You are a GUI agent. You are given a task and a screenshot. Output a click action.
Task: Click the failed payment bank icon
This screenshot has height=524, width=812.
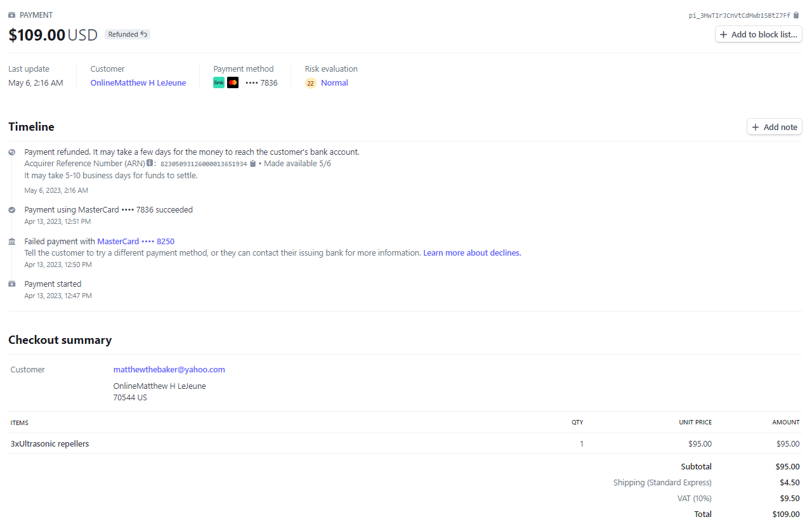(12, 242)
